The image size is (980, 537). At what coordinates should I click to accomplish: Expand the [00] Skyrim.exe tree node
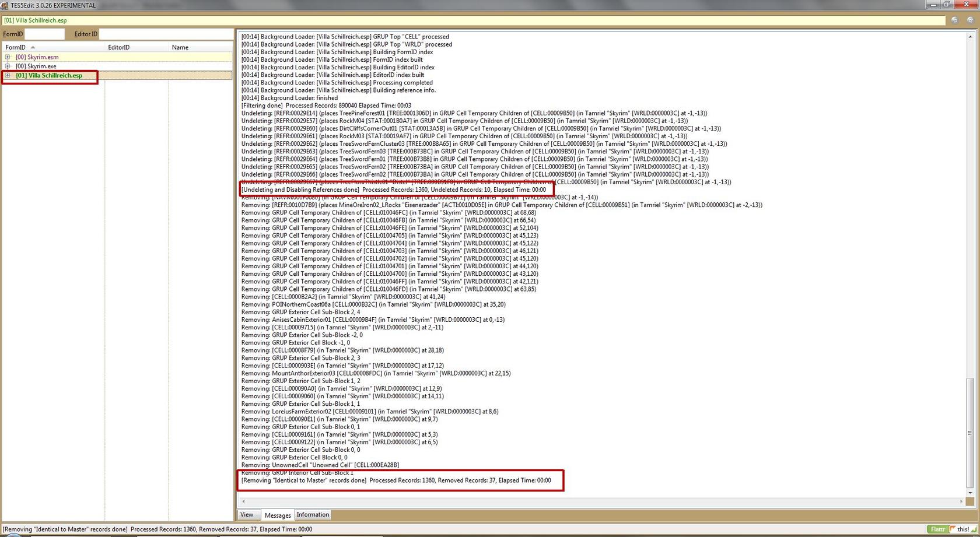click(8, 66)
